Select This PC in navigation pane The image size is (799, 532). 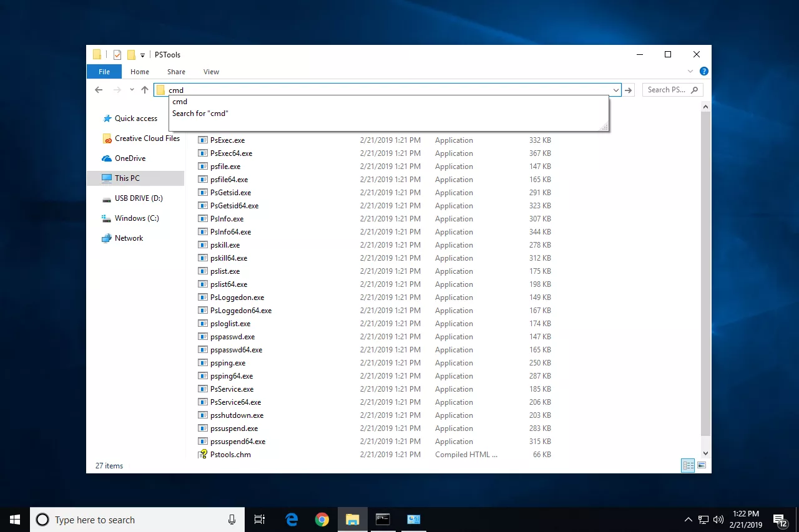(135, 178)
